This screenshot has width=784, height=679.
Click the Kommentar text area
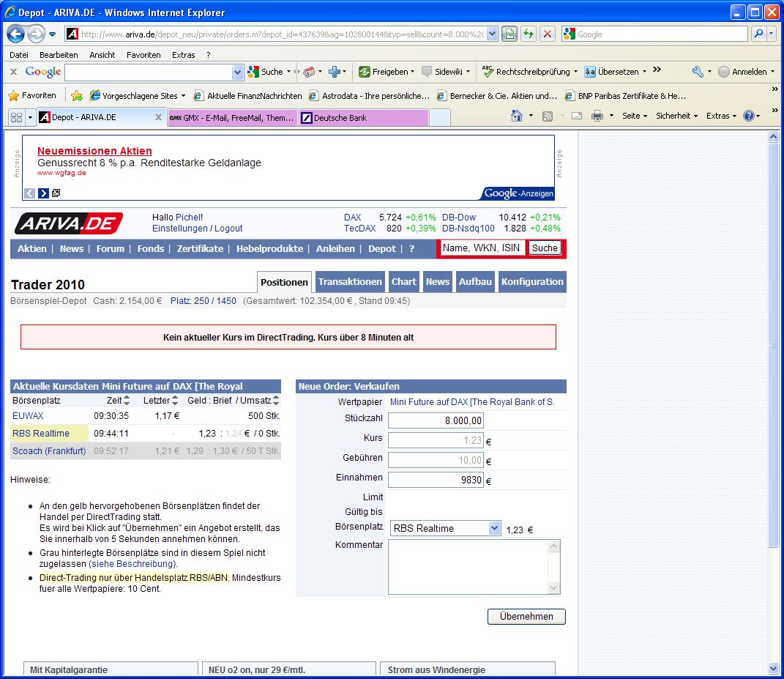coord(474,567)
